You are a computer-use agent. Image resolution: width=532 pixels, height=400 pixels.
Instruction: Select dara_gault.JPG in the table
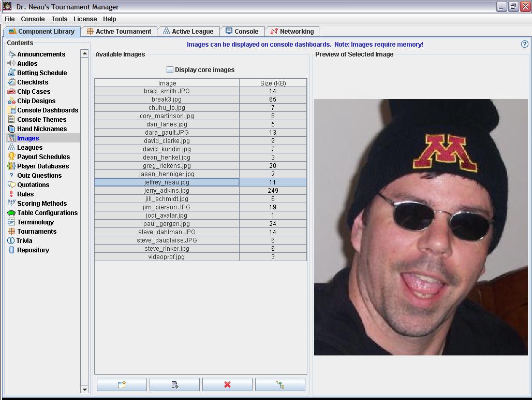(x=200, y=133)
